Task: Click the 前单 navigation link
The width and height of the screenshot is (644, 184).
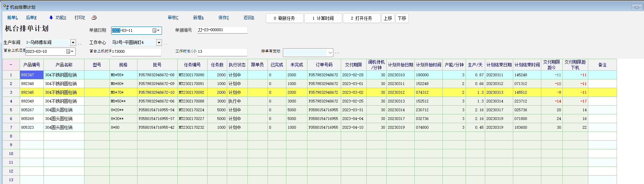Action: (12, 17)
